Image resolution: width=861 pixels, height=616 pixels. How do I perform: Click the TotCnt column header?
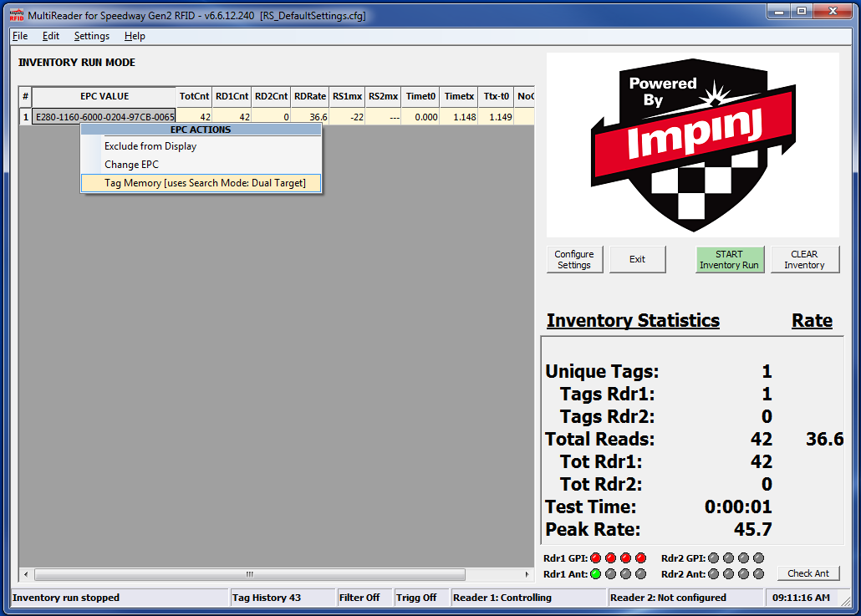pos(195,97)
